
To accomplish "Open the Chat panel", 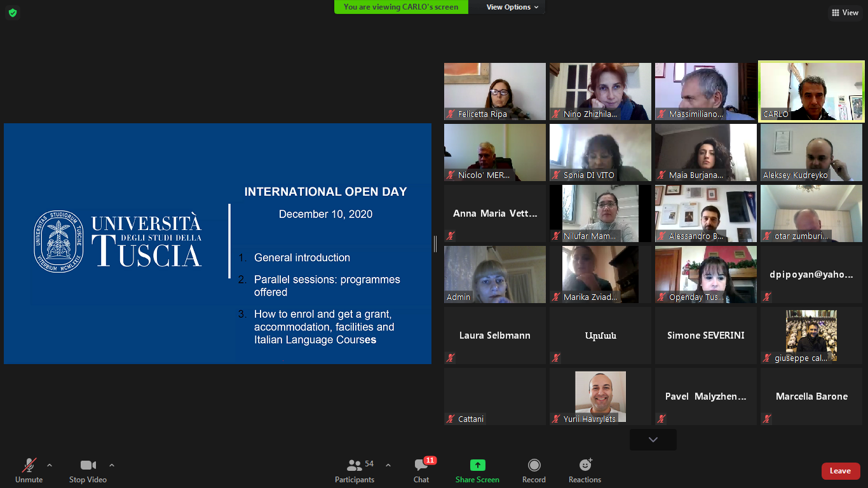I will click(421, 471).
